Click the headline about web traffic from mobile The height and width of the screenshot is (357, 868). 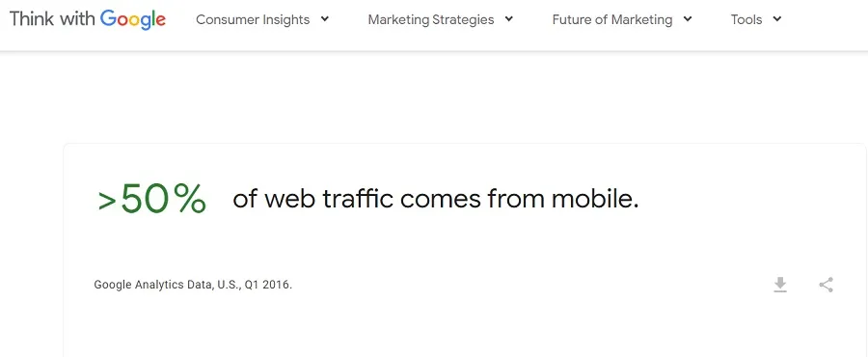point(436,199)
